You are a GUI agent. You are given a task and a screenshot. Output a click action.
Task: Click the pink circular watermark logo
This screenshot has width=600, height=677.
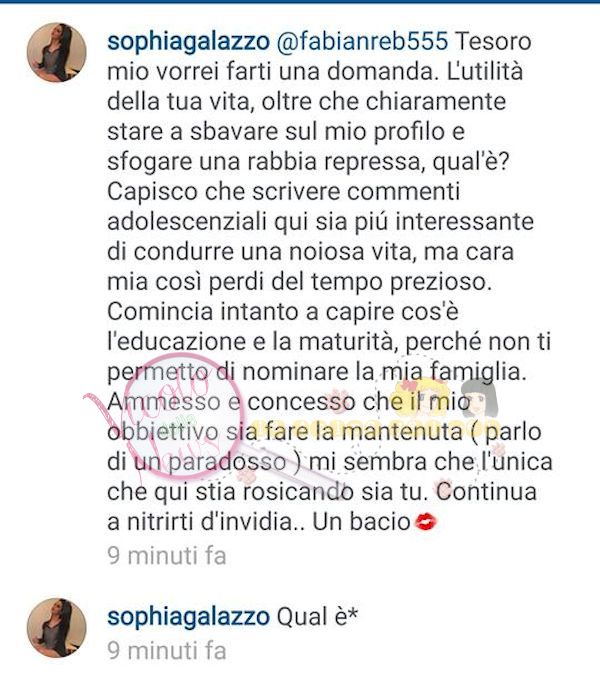point(186,415)
